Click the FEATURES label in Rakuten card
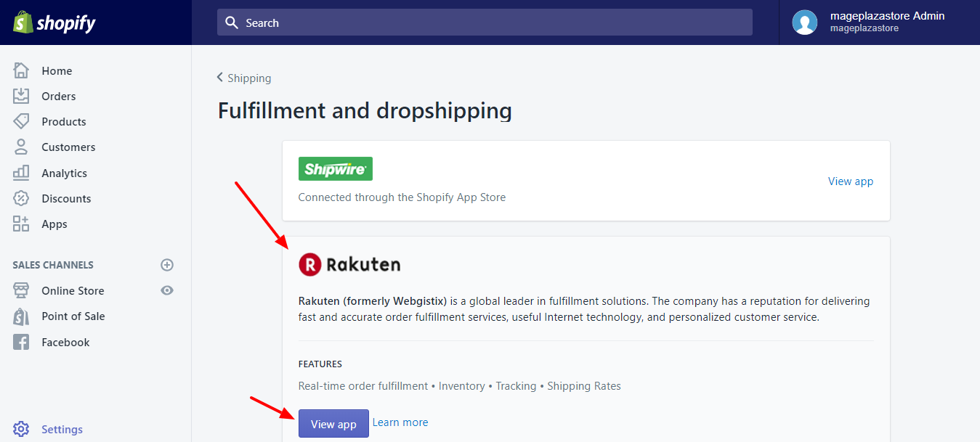Image resolution: width=980 pixels, height=442 pixels. tap(320, 364)
